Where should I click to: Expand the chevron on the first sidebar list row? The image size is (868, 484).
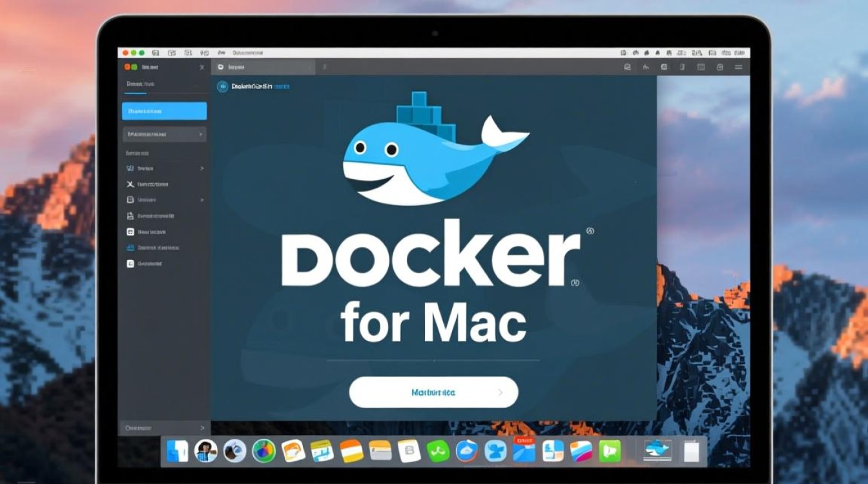pos(201,168)
